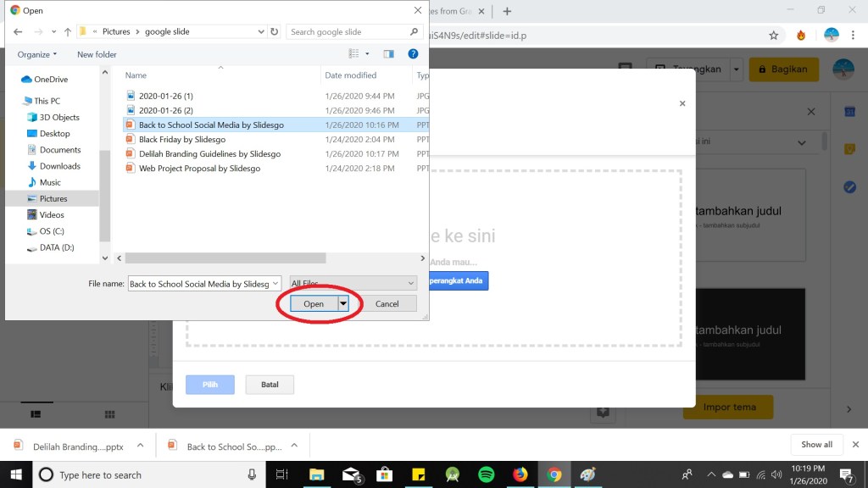Click the yellow Impor tema button

click(x=729, y=407)
